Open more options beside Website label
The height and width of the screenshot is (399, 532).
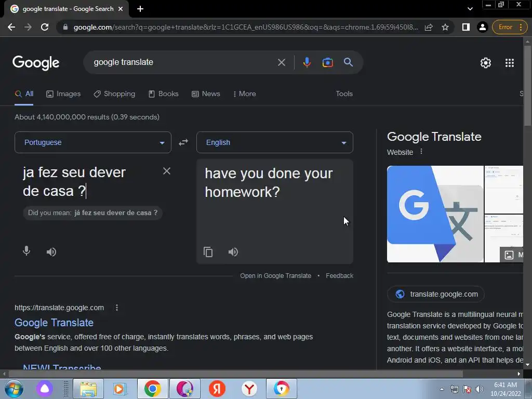421,151
